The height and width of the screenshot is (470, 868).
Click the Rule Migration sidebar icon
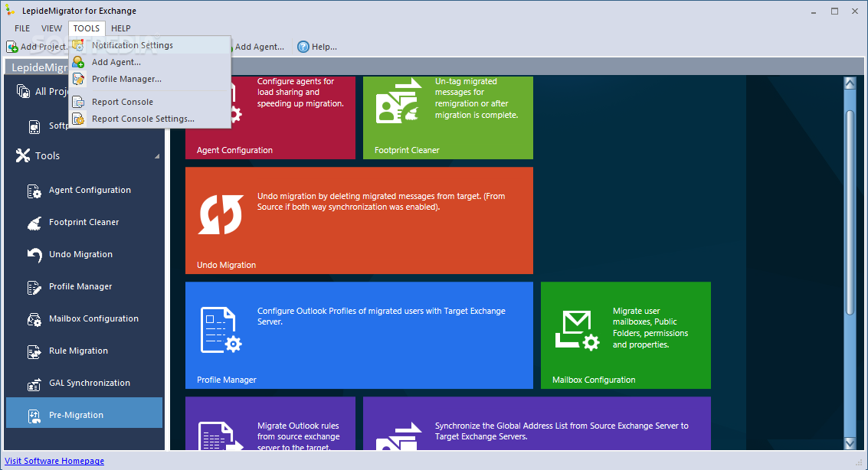pos(34,351)
